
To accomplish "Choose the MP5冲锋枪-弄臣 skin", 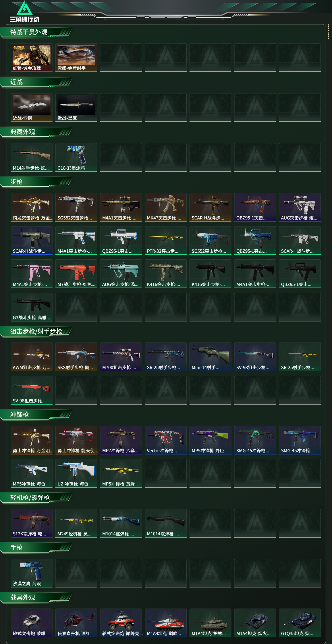I will (x=210, y=440).
